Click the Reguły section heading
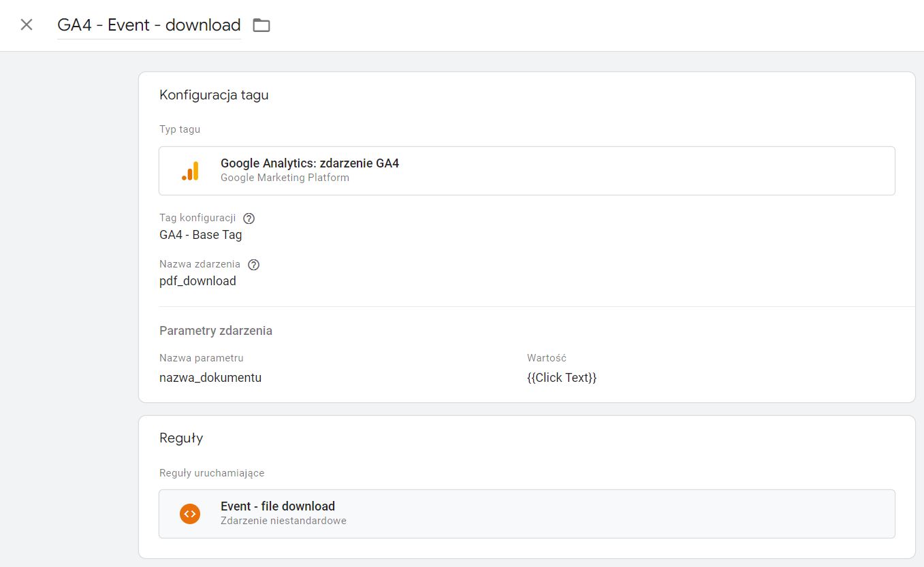This screenshot has height=567, width=924. click(x=181, y=438)
